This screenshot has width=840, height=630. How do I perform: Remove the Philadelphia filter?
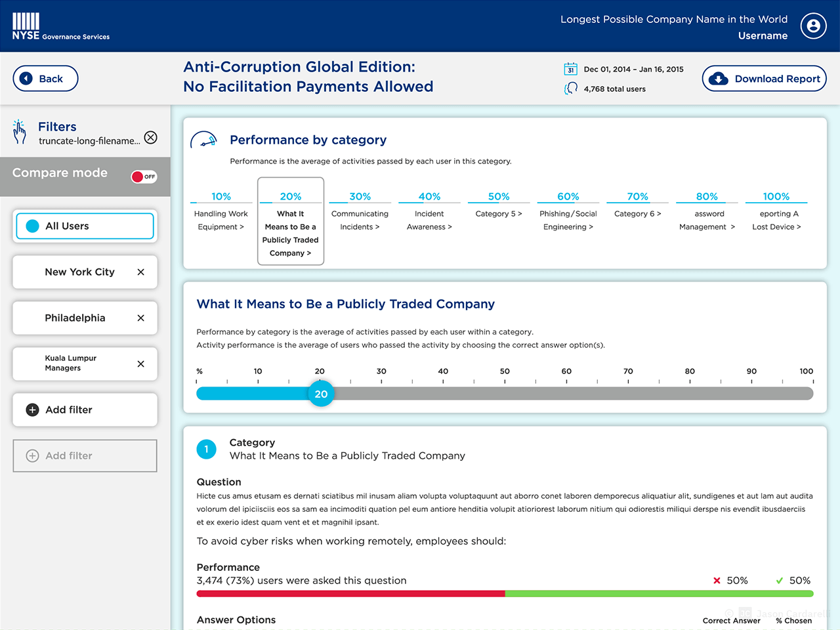[140, 318]
